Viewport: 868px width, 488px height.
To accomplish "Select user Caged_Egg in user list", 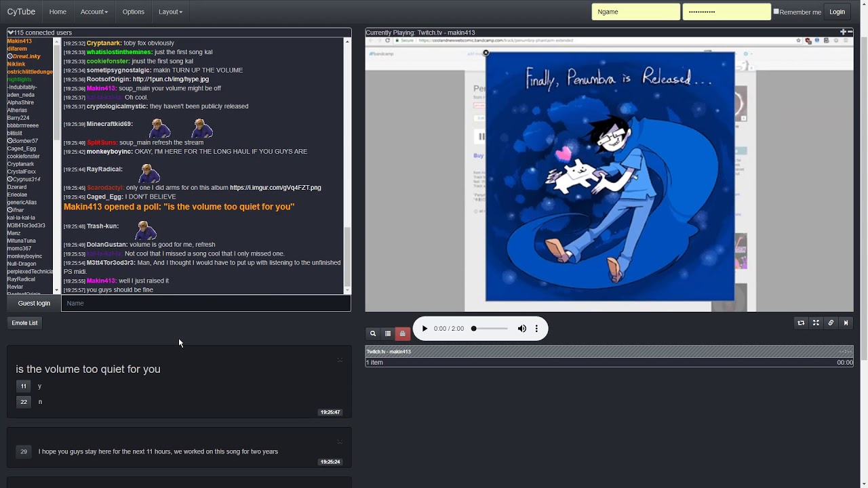I will click(21, 148).
